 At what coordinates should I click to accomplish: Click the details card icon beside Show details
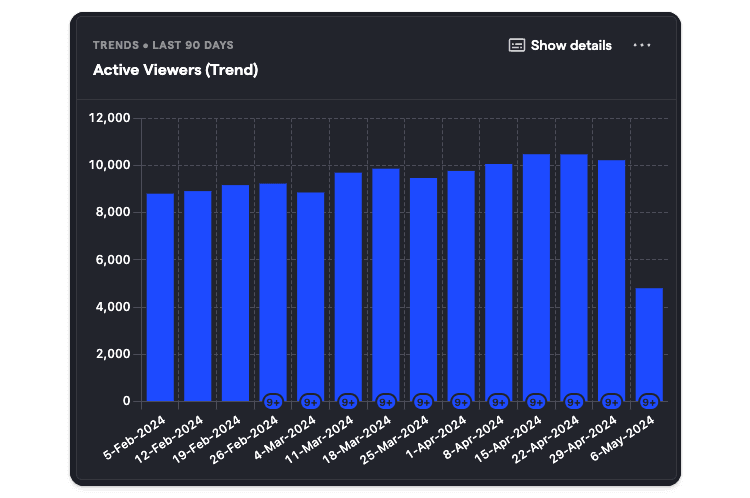point(517,45)
